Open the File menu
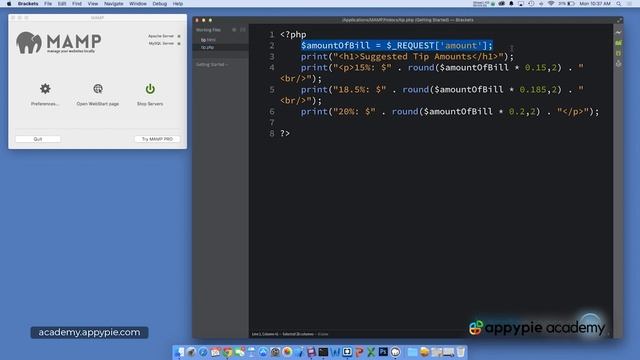This screenshot has width=640, height=360. pos(48,4)
